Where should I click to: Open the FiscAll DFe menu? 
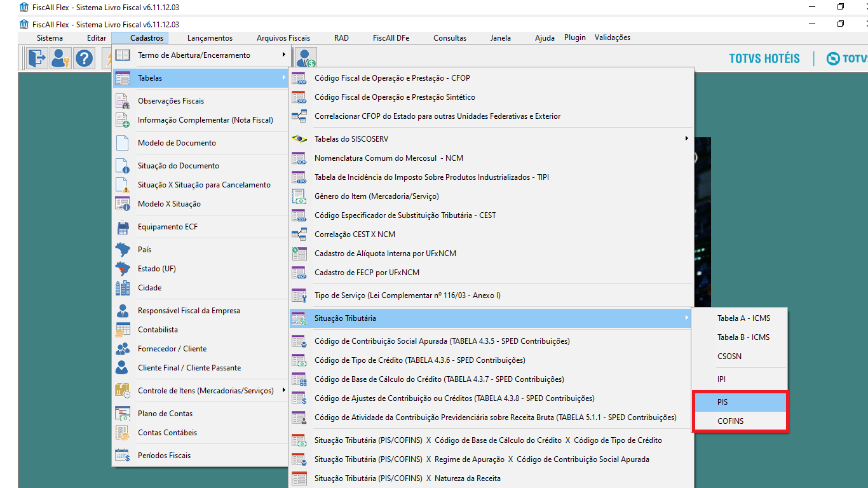click(391, 38)
